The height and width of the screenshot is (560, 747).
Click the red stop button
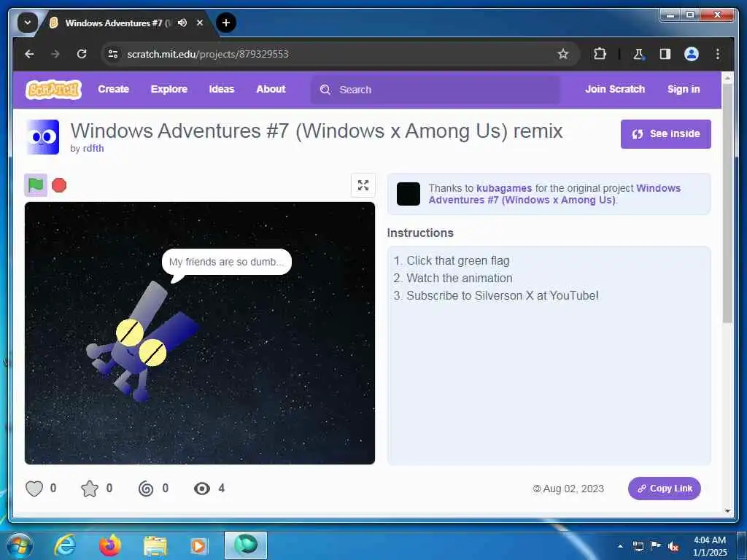click(59, 185)
